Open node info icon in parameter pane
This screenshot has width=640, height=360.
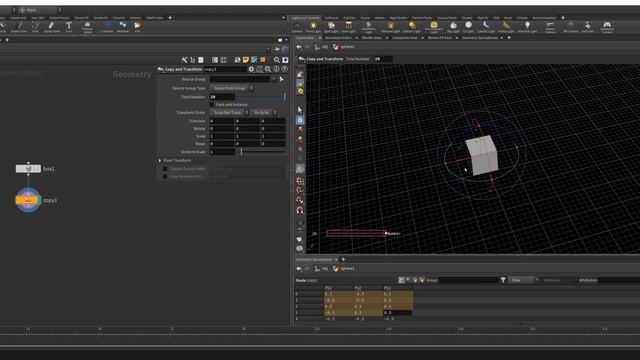point(276,69)
